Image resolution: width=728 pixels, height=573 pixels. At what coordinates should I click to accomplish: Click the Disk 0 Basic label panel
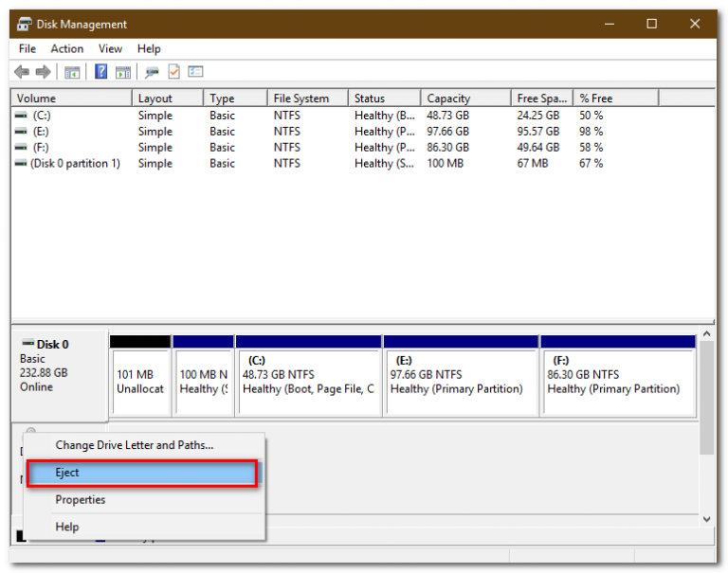pyautogui.click(x=60, y=376)
